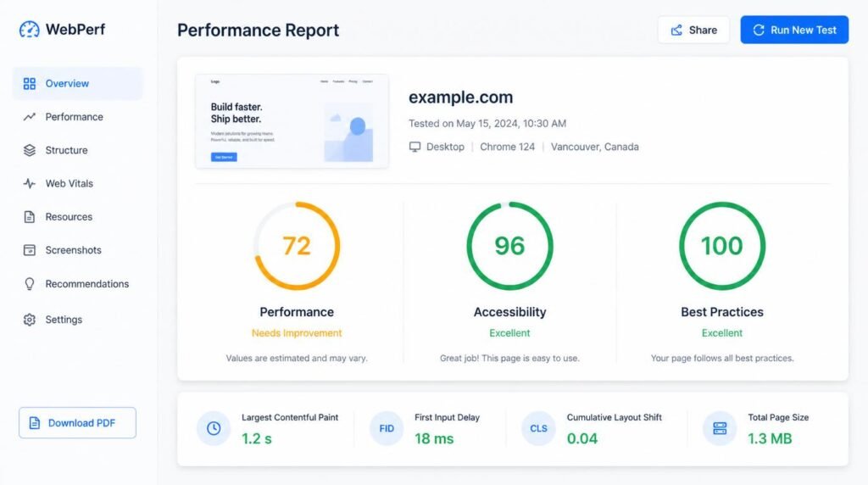Viewport: 868px width, 485px height.
Task: Click the Overview grid icon in sidebar
Action: coord(30,84)
